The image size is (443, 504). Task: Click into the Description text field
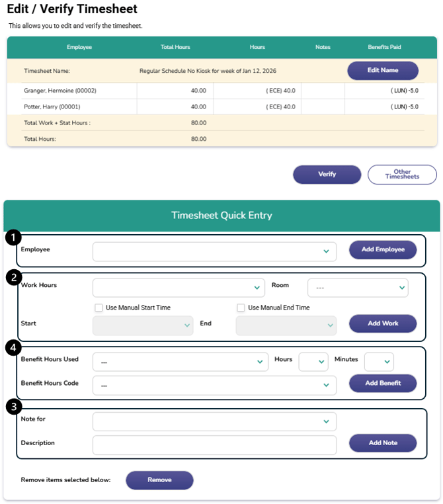tap(214, 444)
